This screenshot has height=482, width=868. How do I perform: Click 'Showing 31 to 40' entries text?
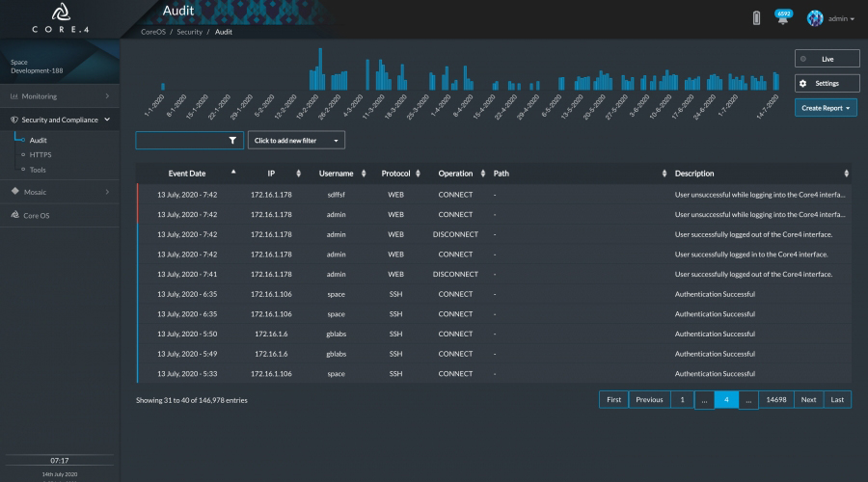[x=192, y=401]
